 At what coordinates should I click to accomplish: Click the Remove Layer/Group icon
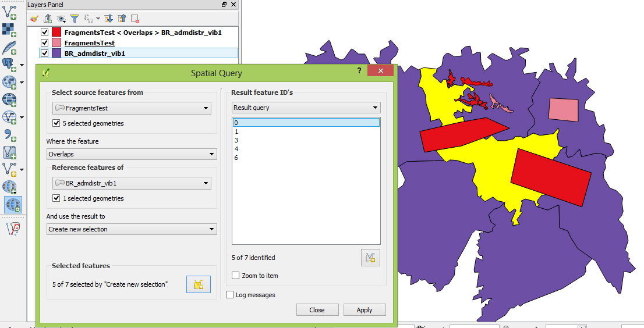[135, 19]
